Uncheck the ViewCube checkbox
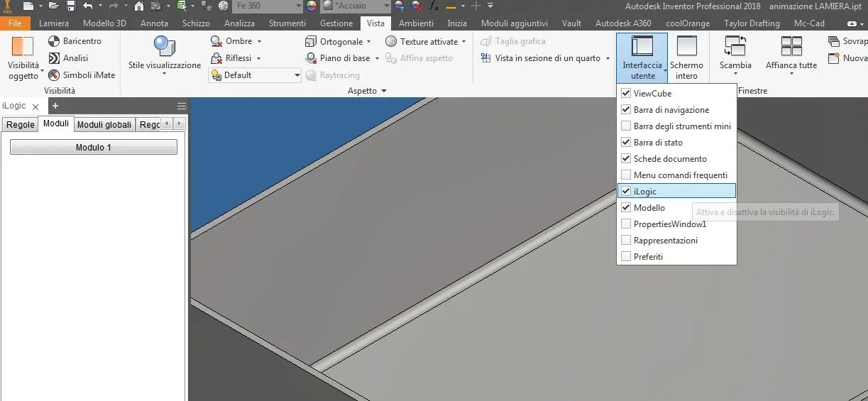This screenshot has width=868, height=401. pos(626,93)
